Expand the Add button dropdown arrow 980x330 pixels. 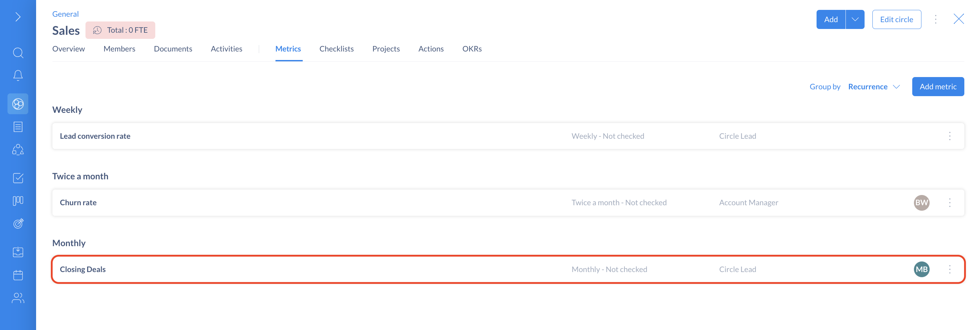tap(855, 19)
